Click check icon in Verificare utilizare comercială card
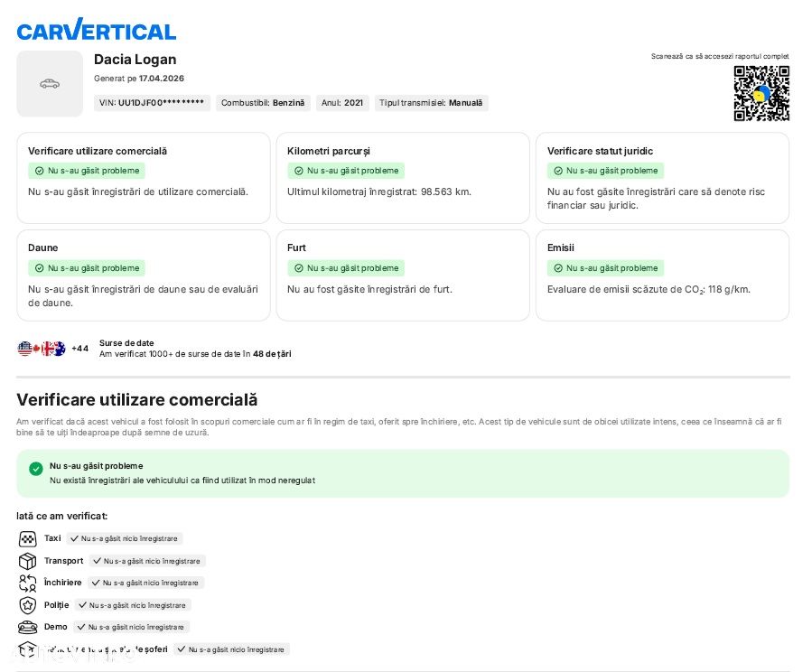Viewport: 812px width, 672px height. (40, 171)
